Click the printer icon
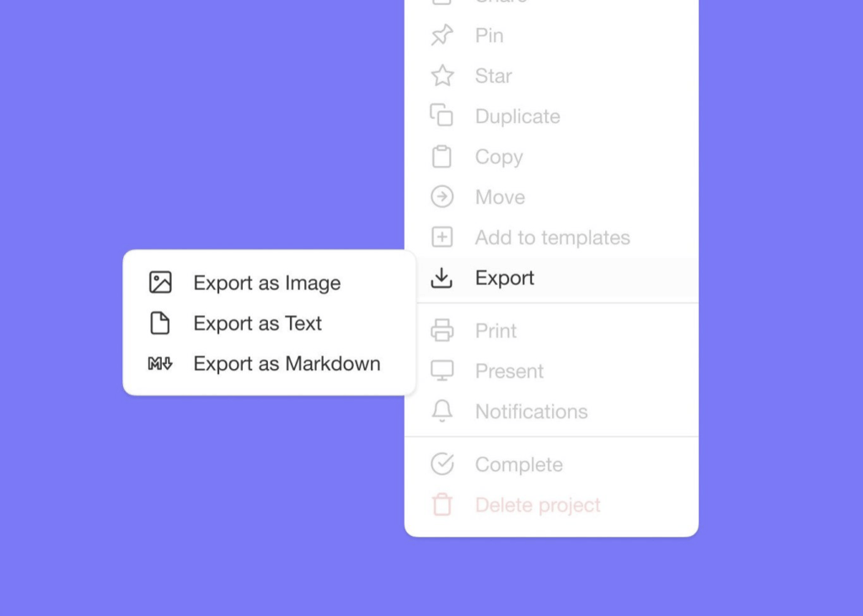This screenshot has height=616, width=863. pos(442,330)
